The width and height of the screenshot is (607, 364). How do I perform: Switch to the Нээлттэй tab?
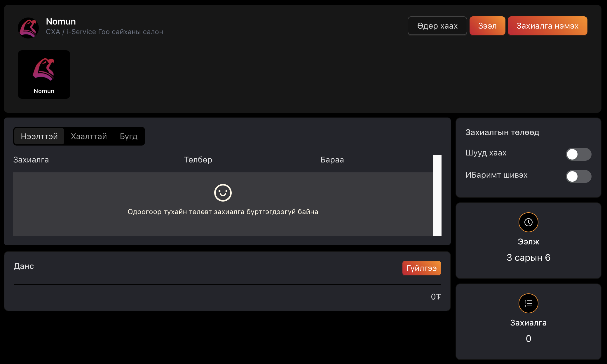(x=39, y=136)
